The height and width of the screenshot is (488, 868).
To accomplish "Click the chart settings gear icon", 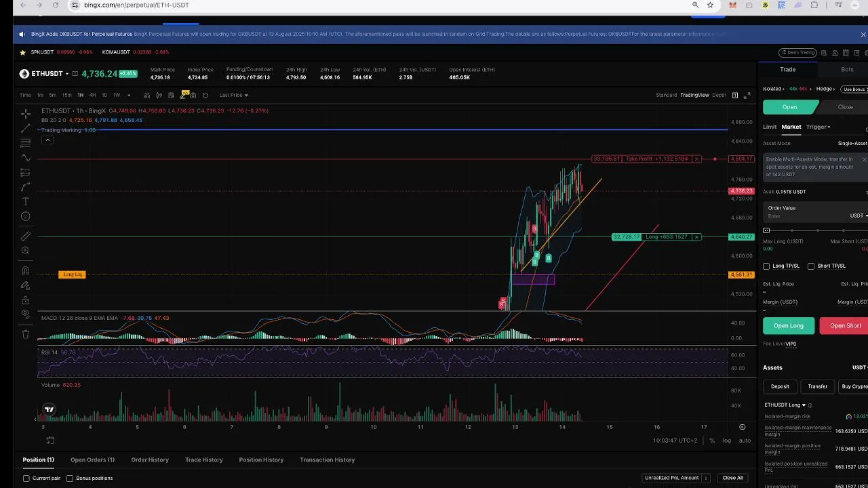I will point(742,427).
